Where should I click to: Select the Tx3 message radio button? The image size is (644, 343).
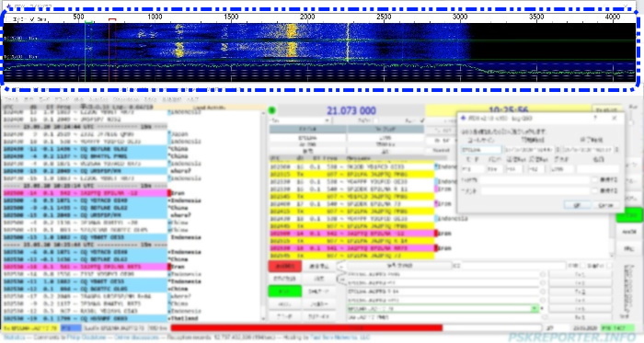[x=543, y=292]
